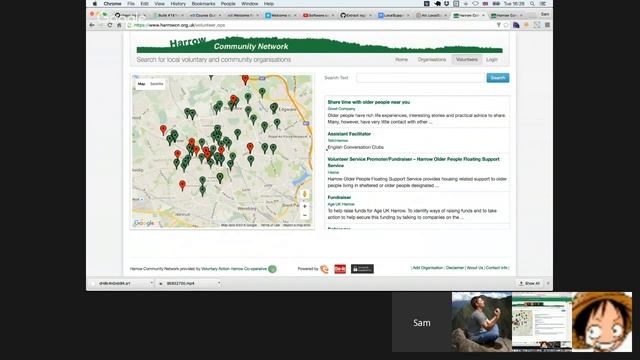This screenshot has height=360, width=640.
Task: Select the Sam participant tile
Action: (422, 322)
